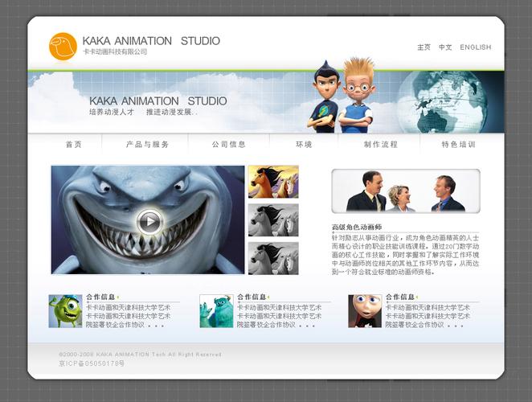Click the small arrow after third 合作信息
Viewport: 532px width, 402px height.
[417, 297]
